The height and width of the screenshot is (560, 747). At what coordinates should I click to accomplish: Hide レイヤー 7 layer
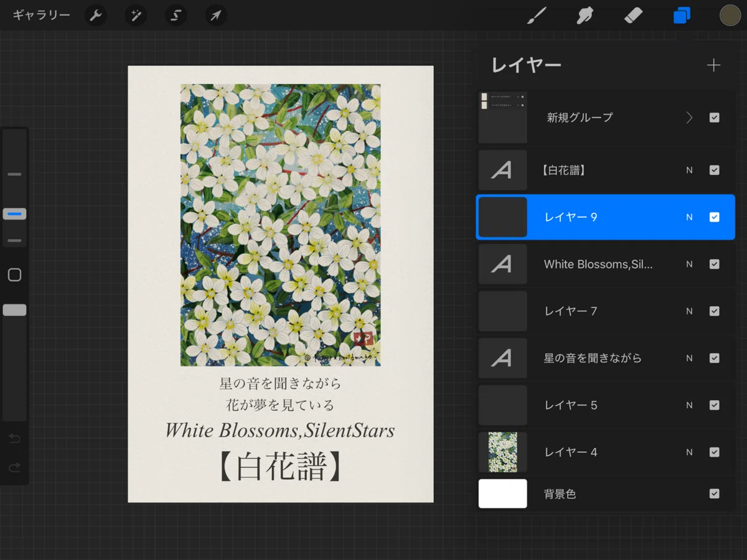click(714, 311)
